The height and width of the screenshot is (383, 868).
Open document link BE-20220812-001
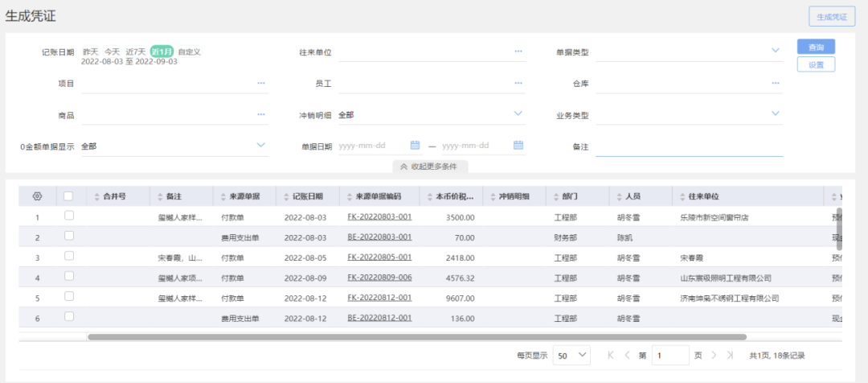(379, 318)
